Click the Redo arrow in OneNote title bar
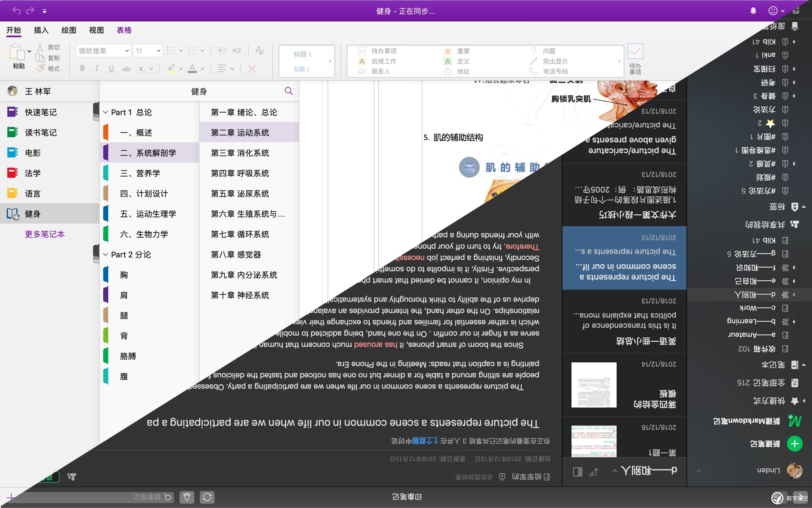 click(x=30, y=11)
